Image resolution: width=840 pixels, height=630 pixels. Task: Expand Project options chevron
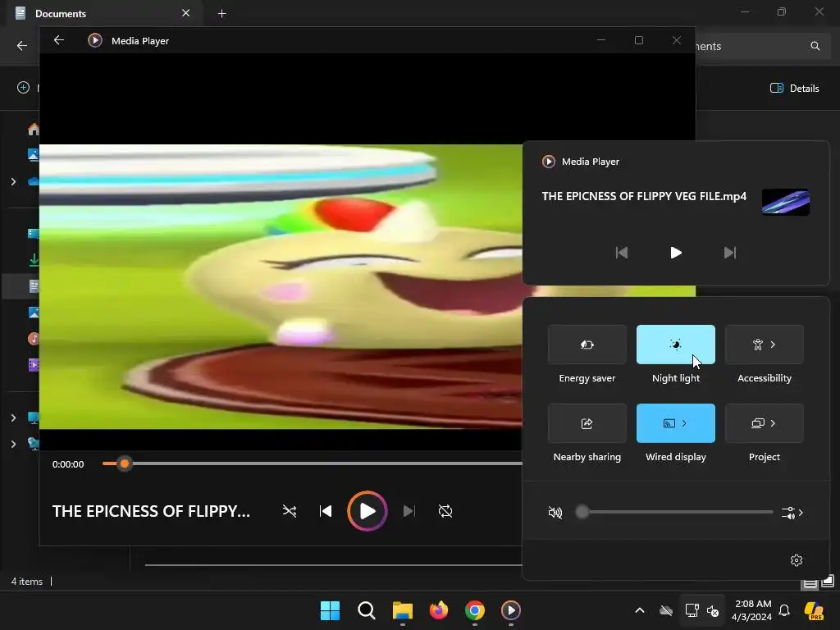pos(773,423)
